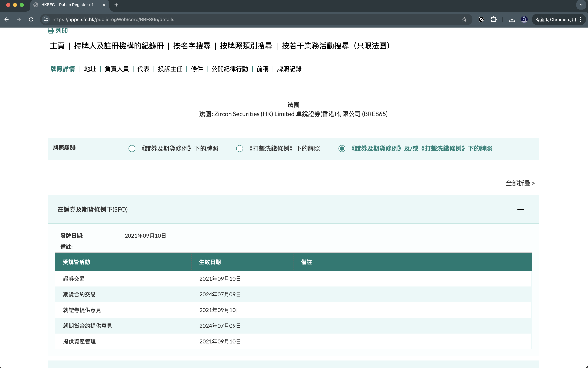Switch to the 地址 tab
The image size is (588, 368).
point(90,69)
